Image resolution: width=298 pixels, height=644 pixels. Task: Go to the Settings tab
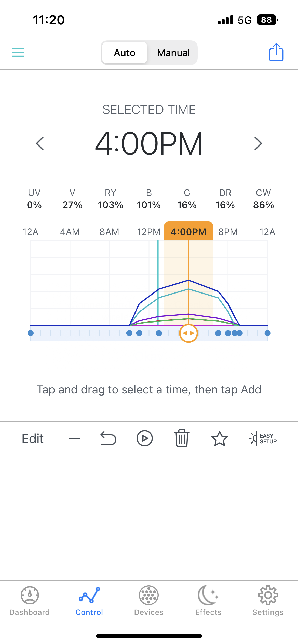click(x=268, y=601)
